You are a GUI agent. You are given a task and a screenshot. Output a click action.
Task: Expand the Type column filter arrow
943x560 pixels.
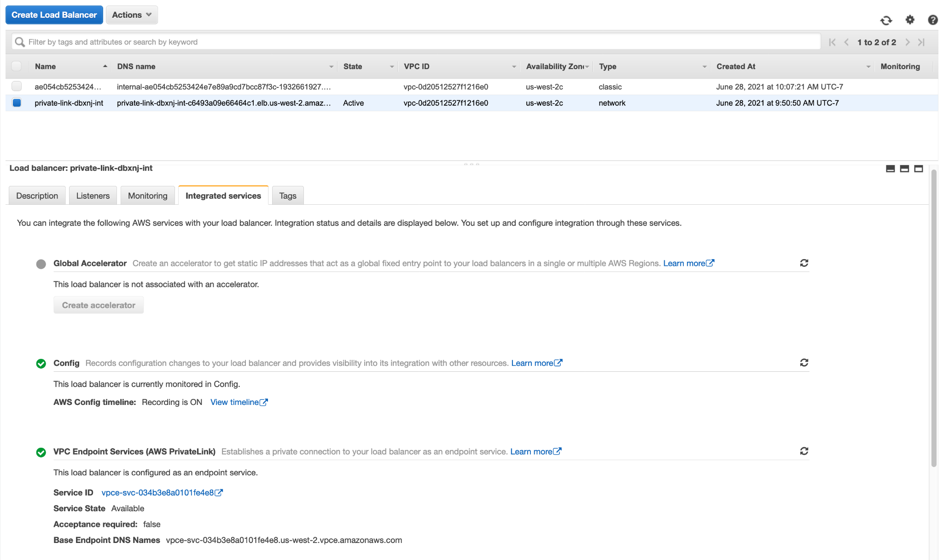pyautogui.click(x=704, y=67)
